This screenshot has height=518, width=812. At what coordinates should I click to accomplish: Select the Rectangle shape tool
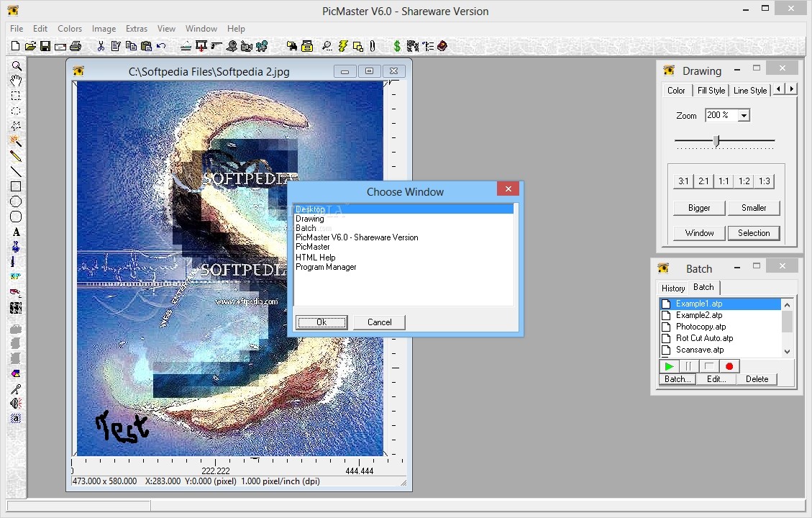click(16, 186)
